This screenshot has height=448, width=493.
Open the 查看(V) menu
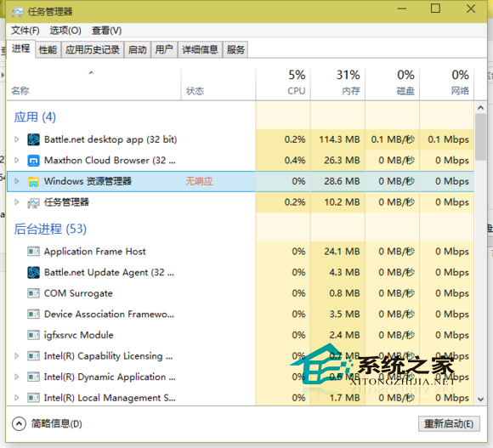106,31
